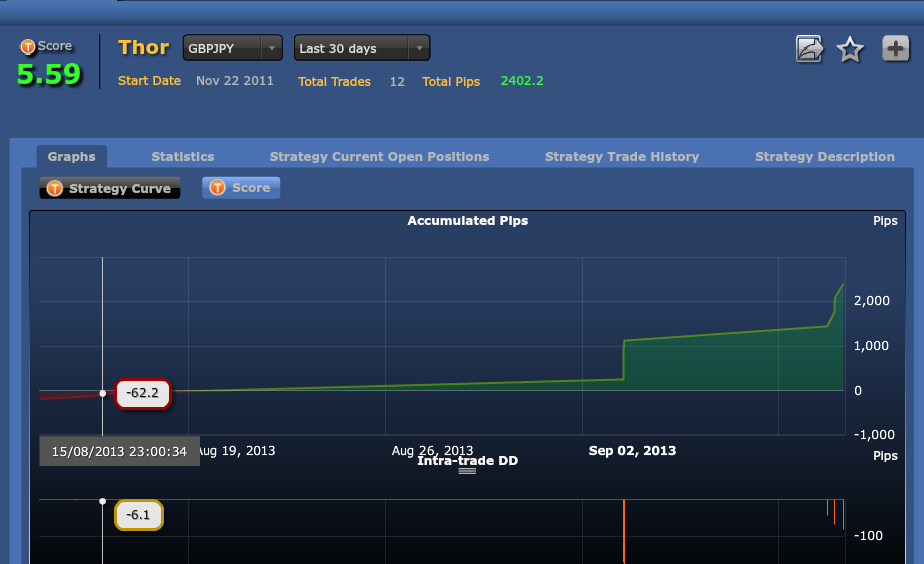The height and width of the screenshot is (564, 924).
Task: Click the white marker dot on the accumulated pips curve
Action: pyautogui.click(x=103, y=393)
